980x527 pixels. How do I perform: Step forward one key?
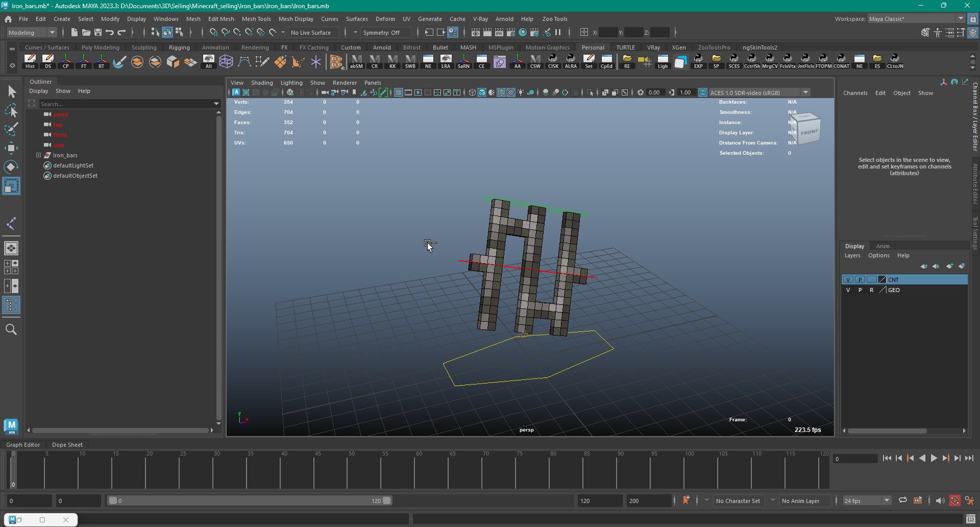point(945,459)
